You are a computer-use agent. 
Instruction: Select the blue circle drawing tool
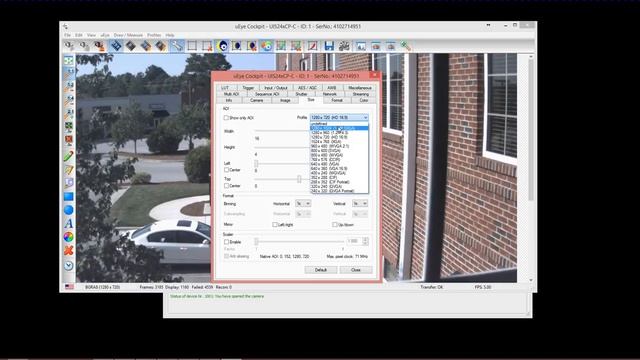pyautogui.click(x=69, y=210)
